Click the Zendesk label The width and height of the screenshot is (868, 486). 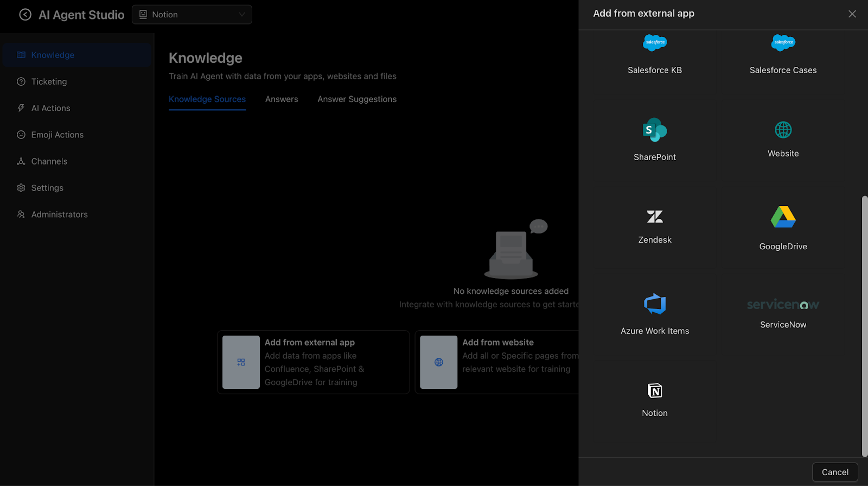click(x=655, y=240)
